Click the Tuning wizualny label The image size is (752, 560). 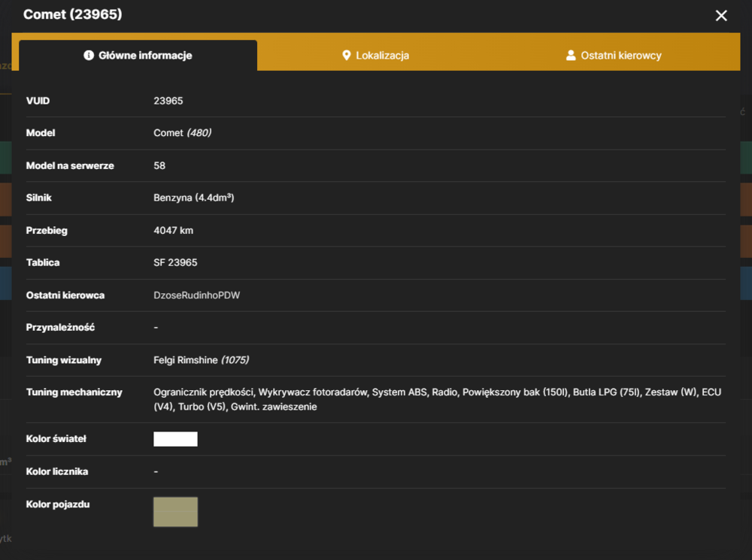64,360
